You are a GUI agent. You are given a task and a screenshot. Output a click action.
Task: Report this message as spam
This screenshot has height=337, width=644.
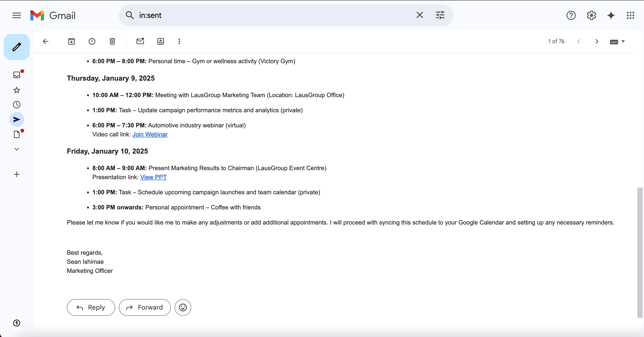pos(92,41)
